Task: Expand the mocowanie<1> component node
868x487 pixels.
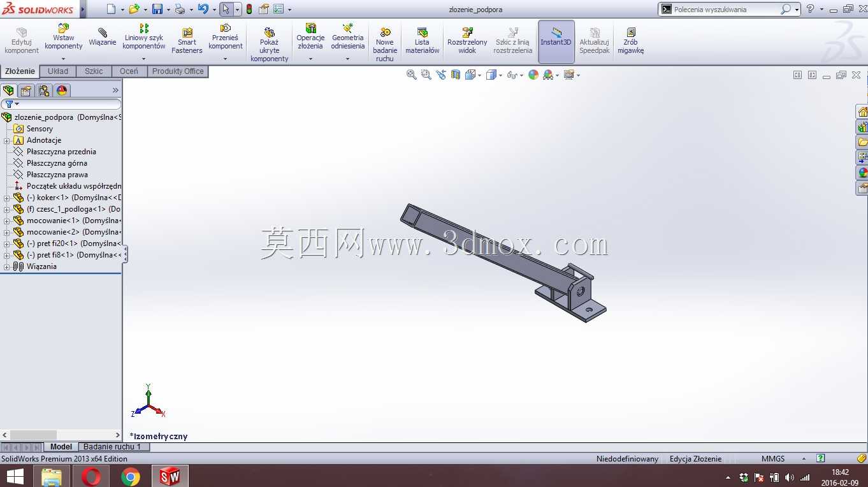Action: point(7,221)
